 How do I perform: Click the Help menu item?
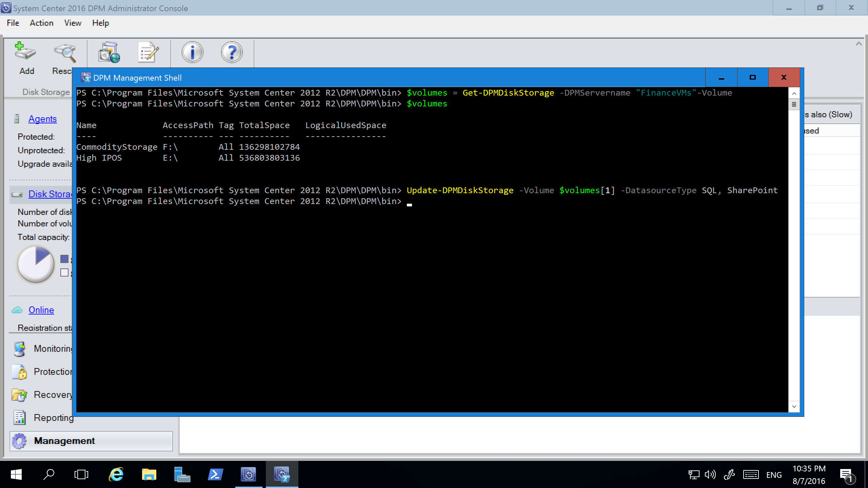(100, 23)
